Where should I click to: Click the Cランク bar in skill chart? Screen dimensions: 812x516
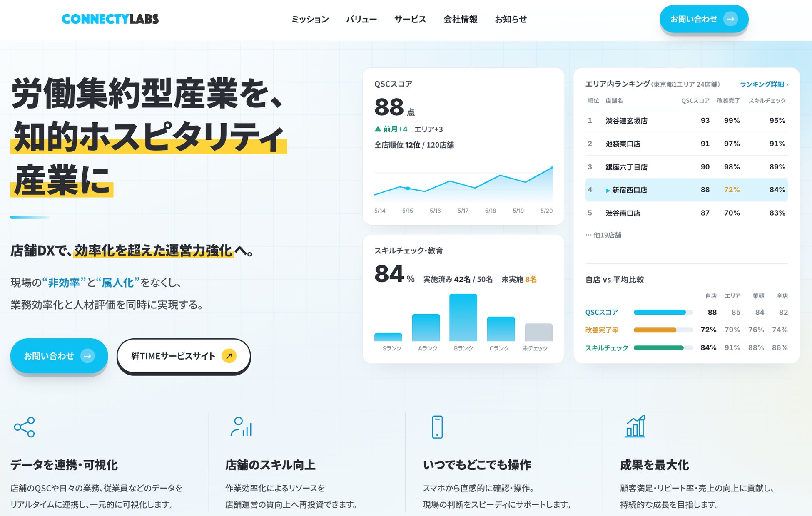click(501, 329)
